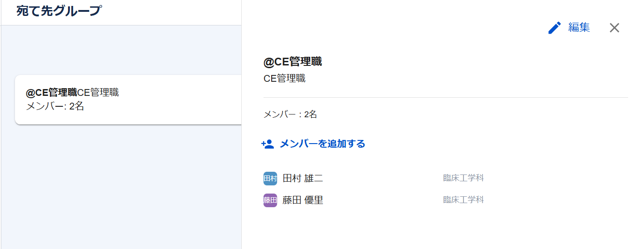Image resolution: width=644 pixels, height=249 pixels.
Task: Click the CE管理職 description under panel title
Action: [x=284, y=79]
